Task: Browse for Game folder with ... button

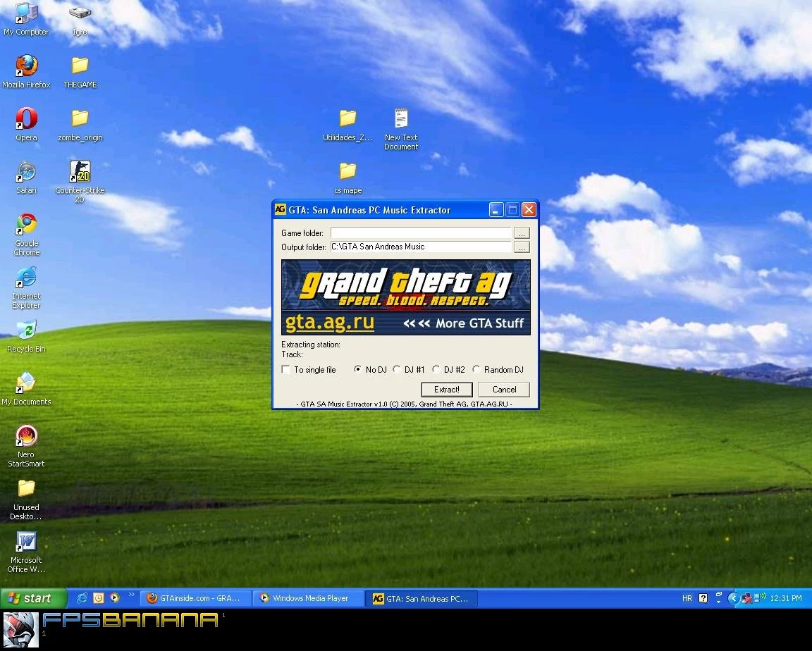Action: [x=522, y=233]
